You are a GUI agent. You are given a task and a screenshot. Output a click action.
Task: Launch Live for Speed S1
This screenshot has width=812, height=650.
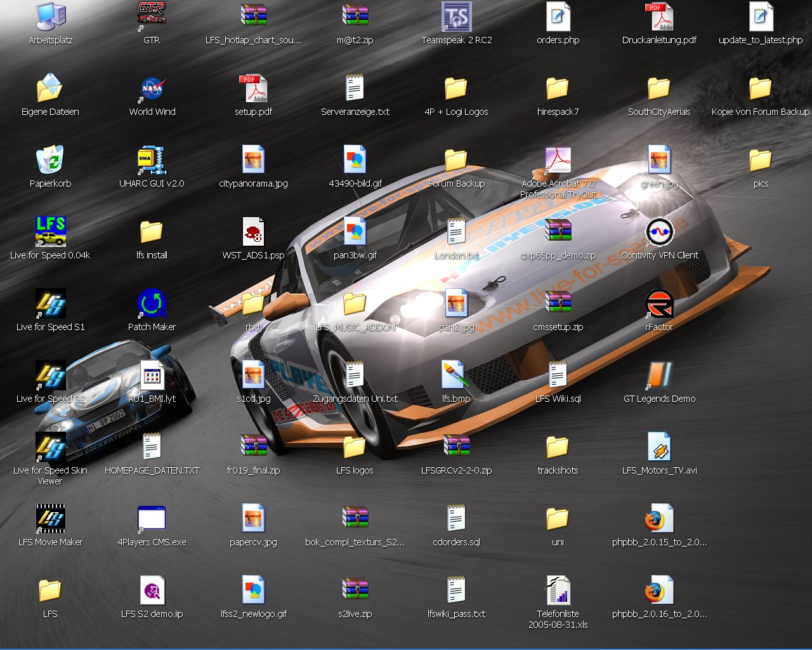click(51, 304)
